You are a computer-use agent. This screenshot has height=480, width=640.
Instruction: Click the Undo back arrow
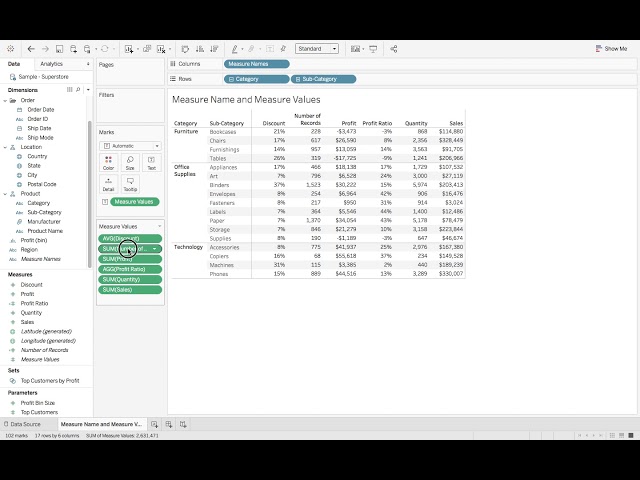point(31,49)
